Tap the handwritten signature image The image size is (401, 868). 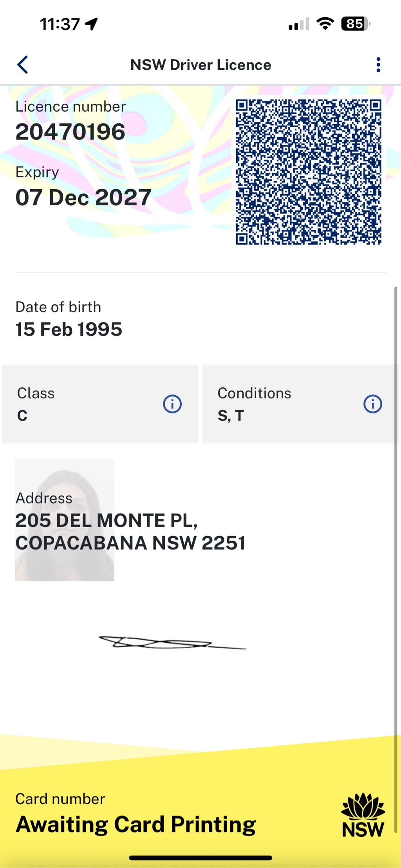172,642
